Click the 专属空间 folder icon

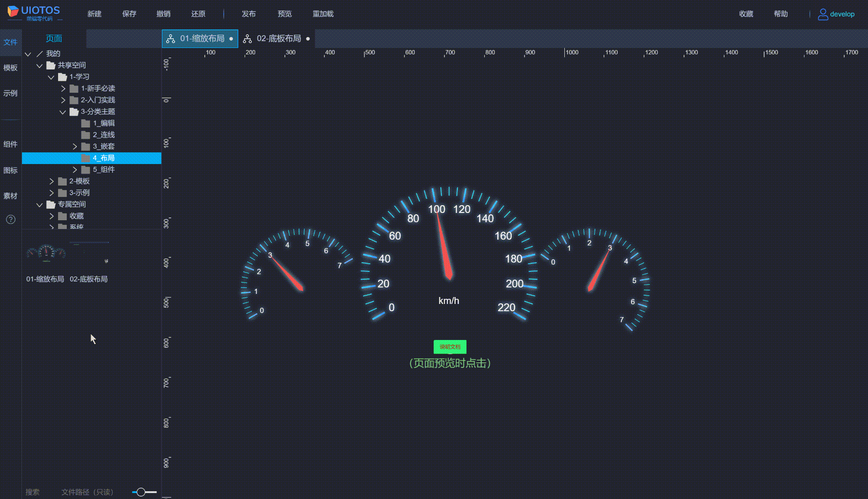(x=51, y=204)
